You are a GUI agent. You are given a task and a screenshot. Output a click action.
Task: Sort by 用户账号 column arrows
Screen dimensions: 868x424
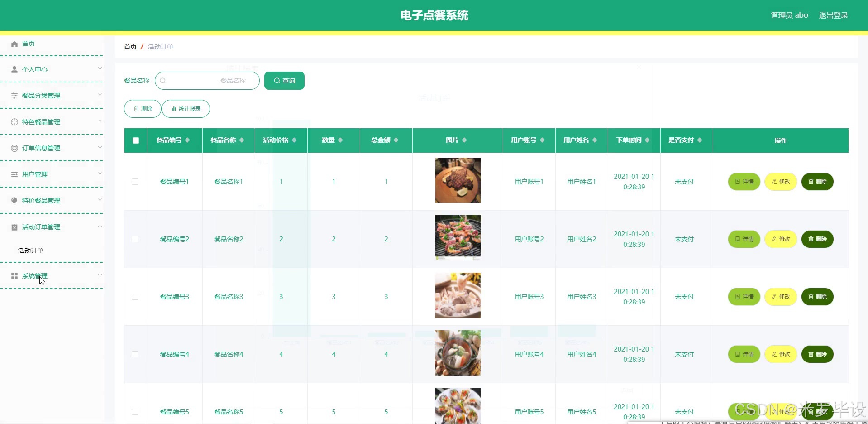pyautogui.click(x=542, y=140)
